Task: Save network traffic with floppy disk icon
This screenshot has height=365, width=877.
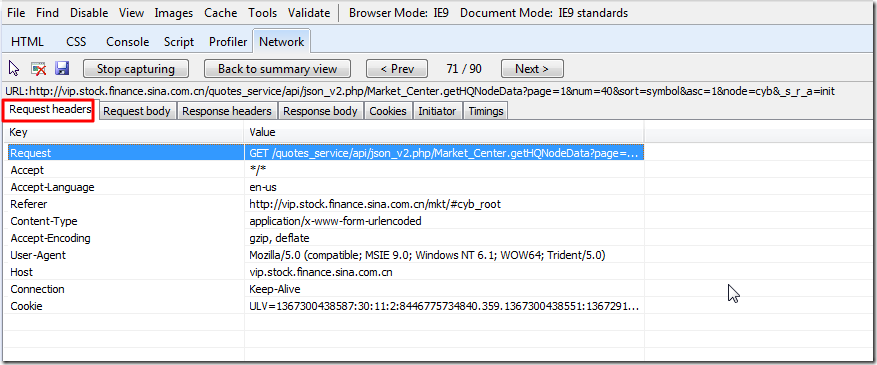Action: 62,69
